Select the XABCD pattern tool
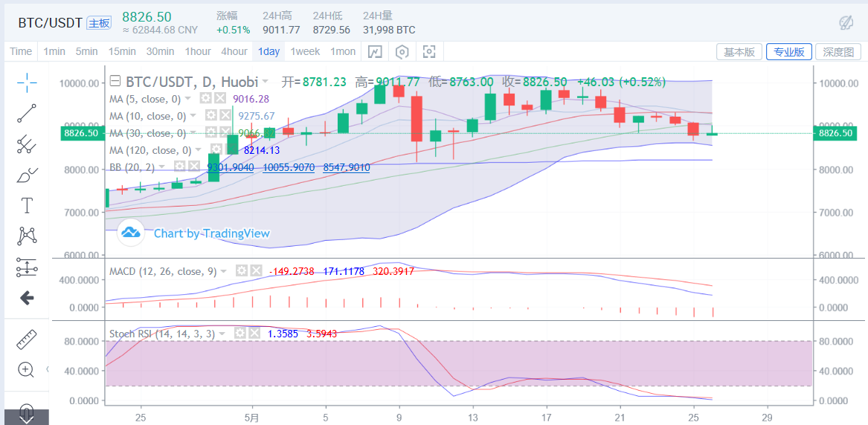 pos(27,236)
